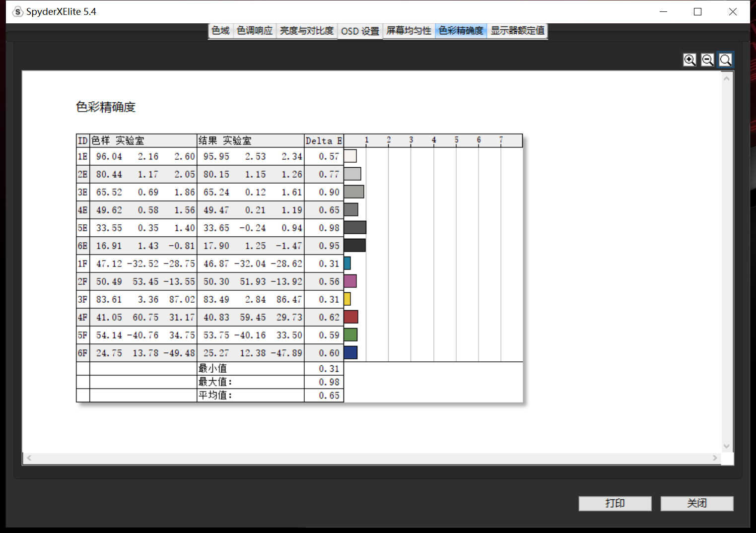
Task: Click the SpyderXElite app logo icon
Action: 17,11
